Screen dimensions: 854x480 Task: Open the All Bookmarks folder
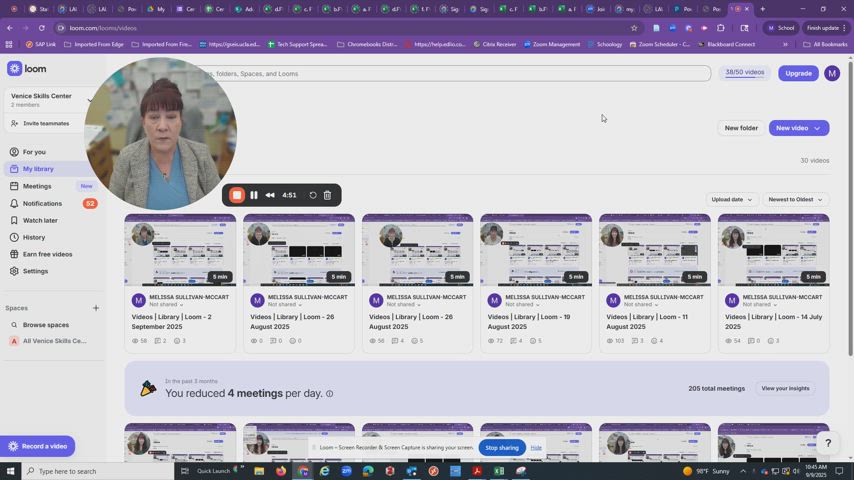pyautogui.click(x=825, y=44)
